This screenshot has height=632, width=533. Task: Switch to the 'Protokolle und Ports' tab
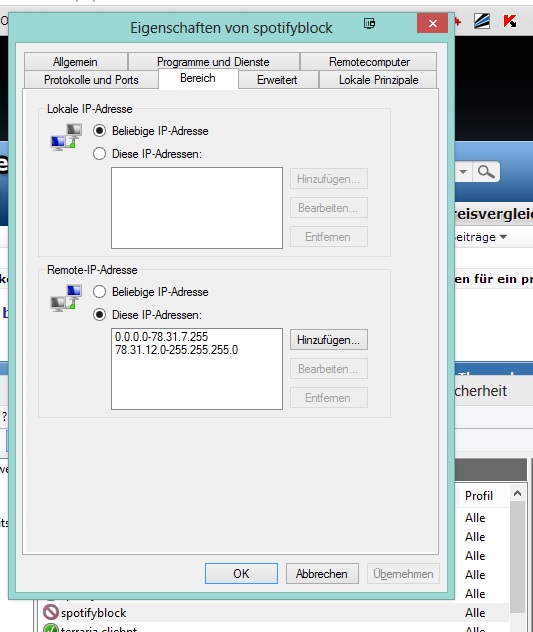click(91, 80)
